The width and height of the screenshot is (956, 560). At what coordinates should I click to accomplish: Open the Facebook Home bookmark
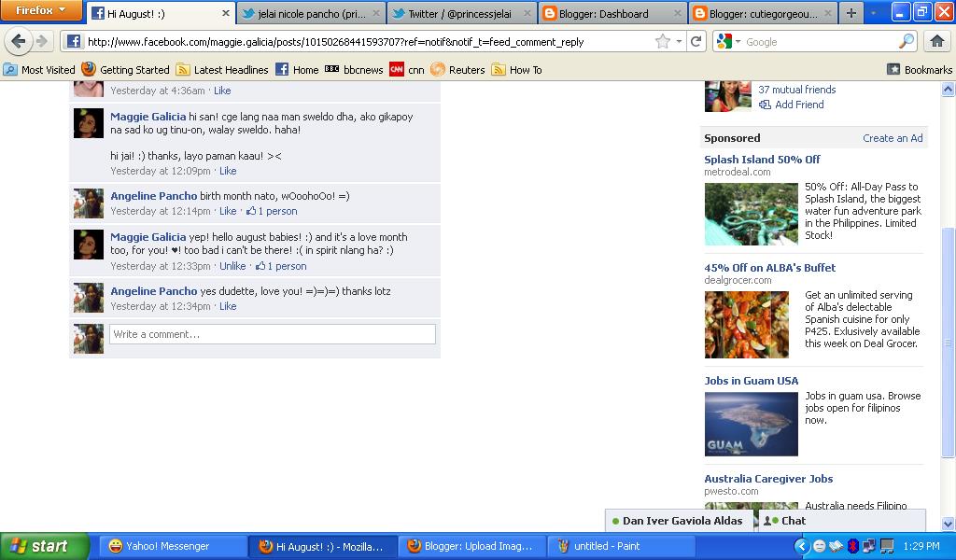point(297,69)
